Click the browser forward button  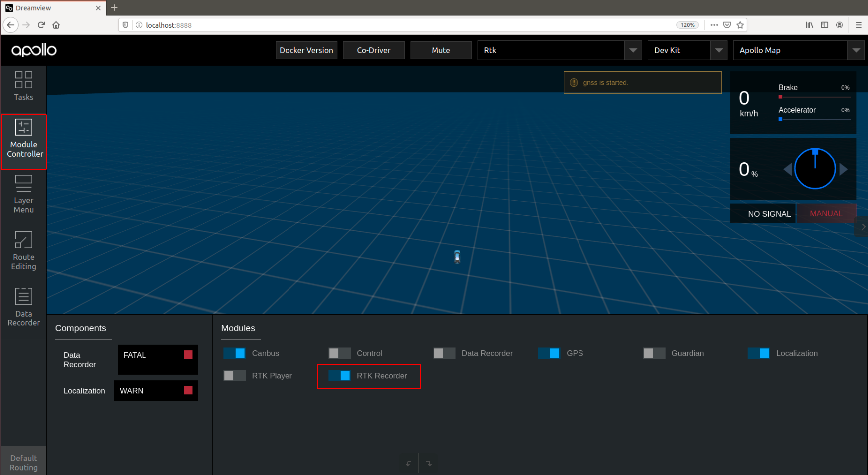26,25
